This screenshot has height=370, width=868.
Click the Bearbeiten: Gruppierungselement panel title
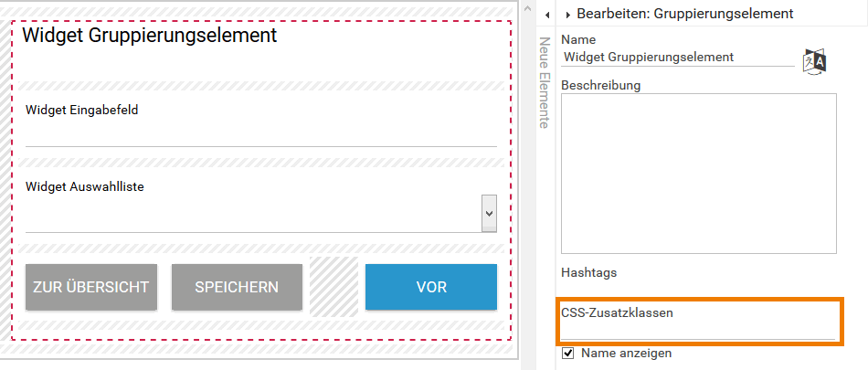click(684, 14)
